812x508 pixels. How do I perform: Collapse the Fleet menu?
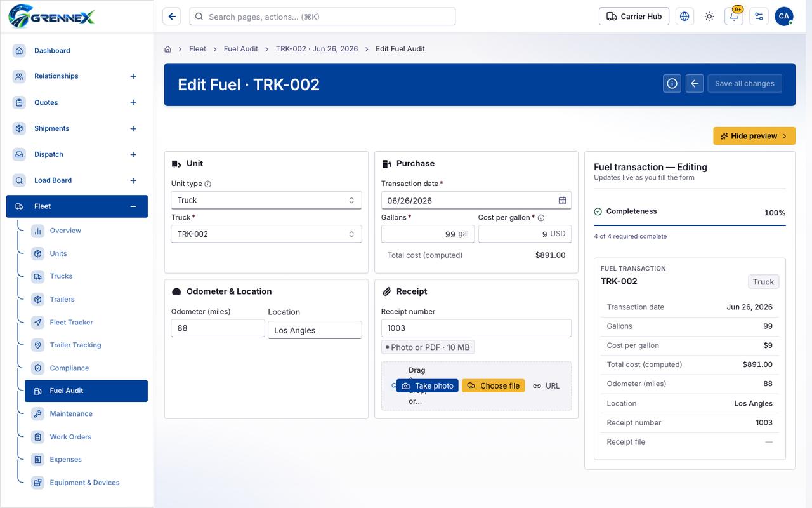133,206
